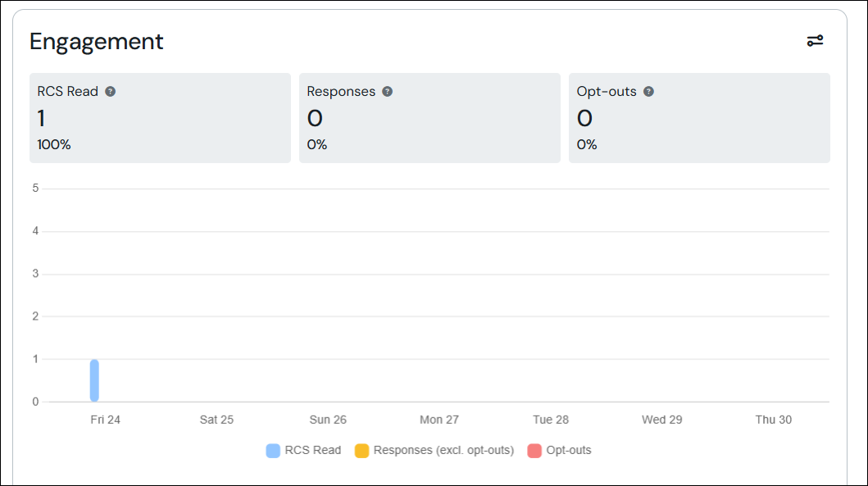Click the Thu 30 axis label
This screenshot has width=868, height=486.
click(774, 420)
